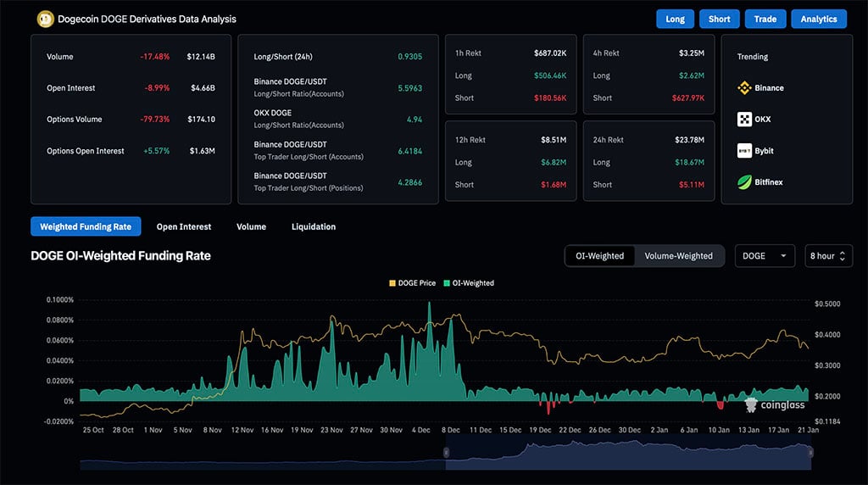Click Long/Short (24h) ratio 0.9305
This screenshot has width=868, height=485.
410,57
